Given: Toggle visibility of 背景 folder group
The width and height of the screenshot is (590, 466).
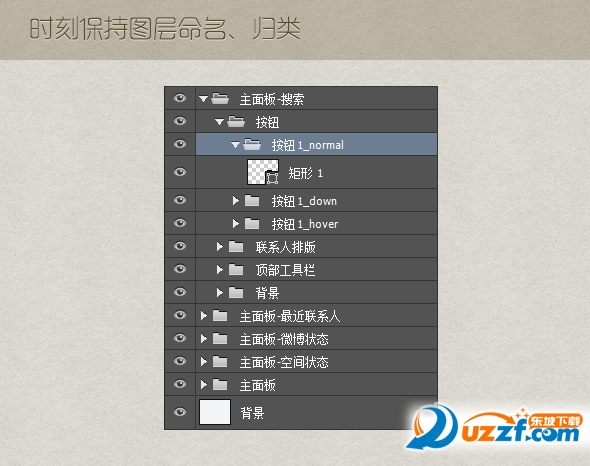Looking at the screenshot, I should click(180, 292).
